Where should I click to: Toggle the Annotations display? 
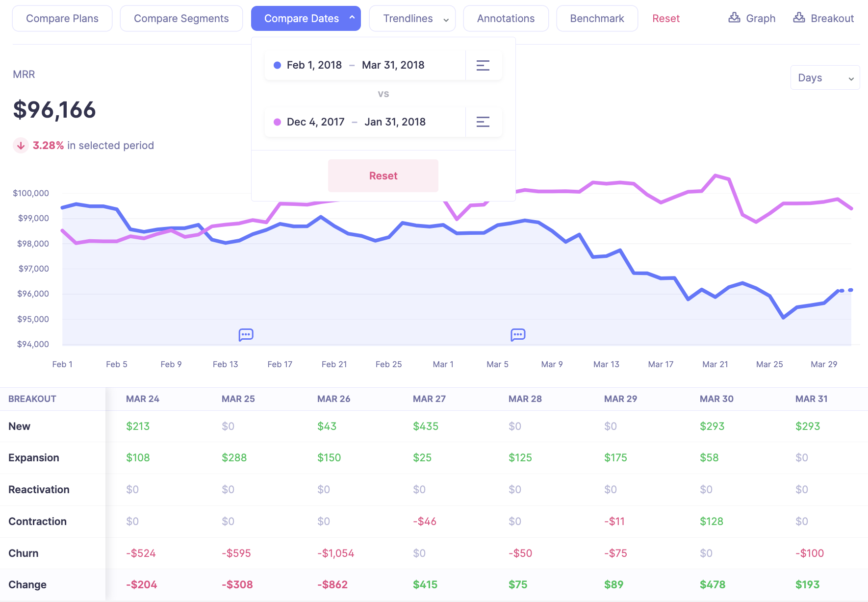[506, 18]
